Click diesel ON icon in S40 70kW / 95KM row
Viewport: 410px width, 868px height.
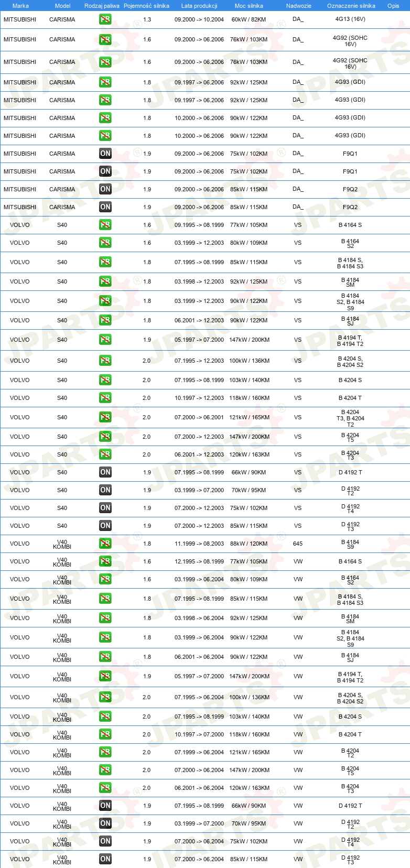pyautogui.click(x=105, y=490)
